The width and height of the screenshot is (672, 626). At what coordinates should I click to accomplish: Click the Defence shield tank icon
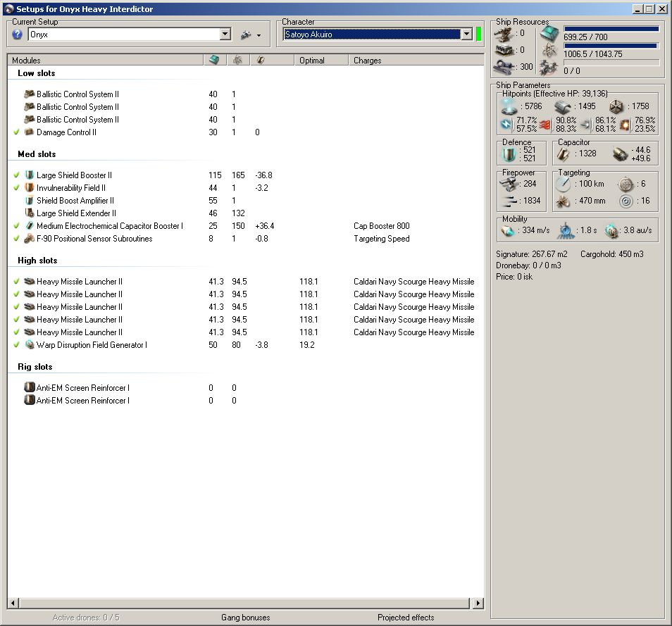pyautogui.click(x=509, y=154)
